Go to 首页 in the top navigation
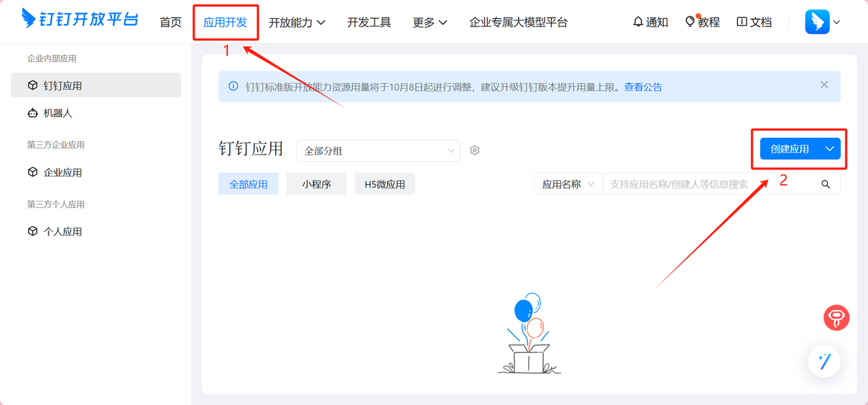Image resolution: width=868 pixels, height=405 pixels. tap(171, 22)
